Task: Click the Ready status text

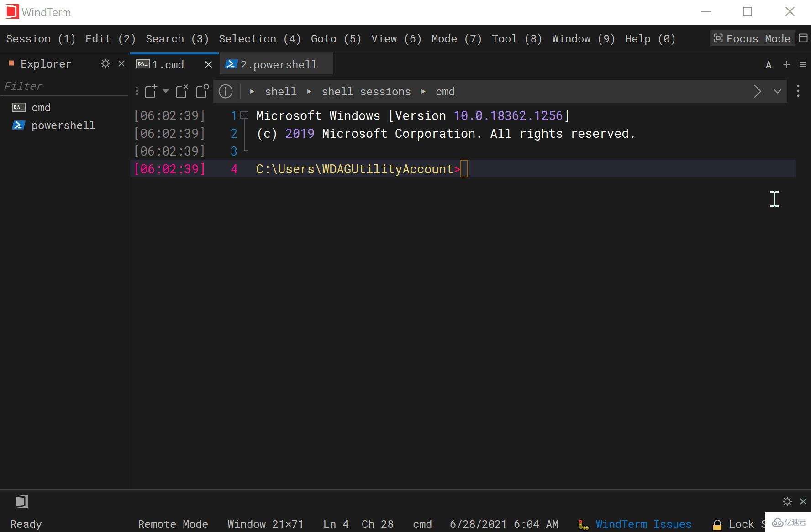Action: pos(26,524)
